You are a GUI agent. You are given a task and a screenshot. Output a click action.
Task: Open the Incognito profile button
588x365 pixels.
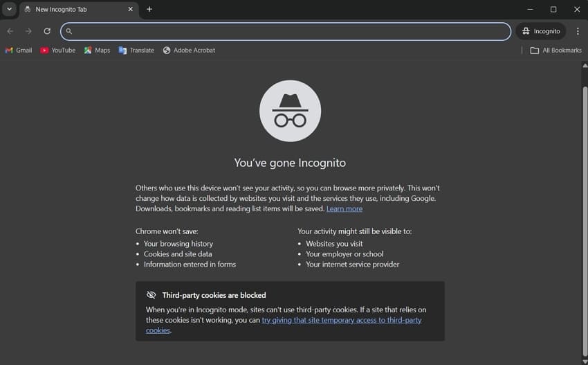click(x=541, y=31)
